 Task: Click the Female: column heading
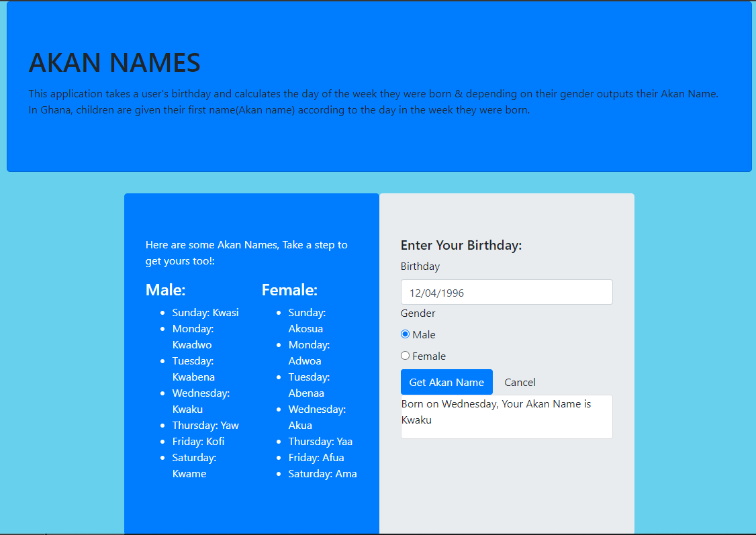coord(289,290)
